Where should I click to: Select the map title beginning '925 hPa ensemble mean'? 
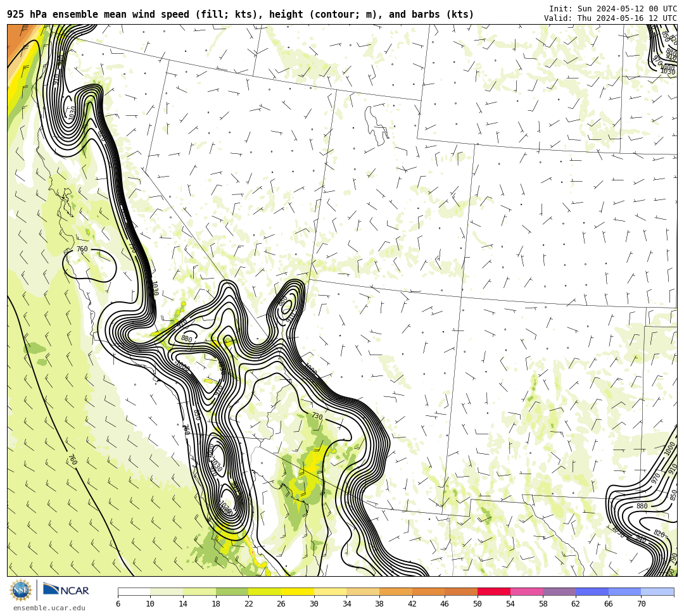click(x=241, y=15)
